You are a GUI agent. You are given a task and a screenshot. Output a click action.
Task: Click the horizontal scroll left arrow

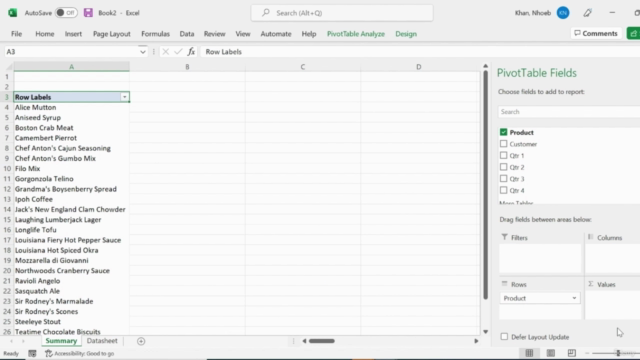[x=304, y=341]
